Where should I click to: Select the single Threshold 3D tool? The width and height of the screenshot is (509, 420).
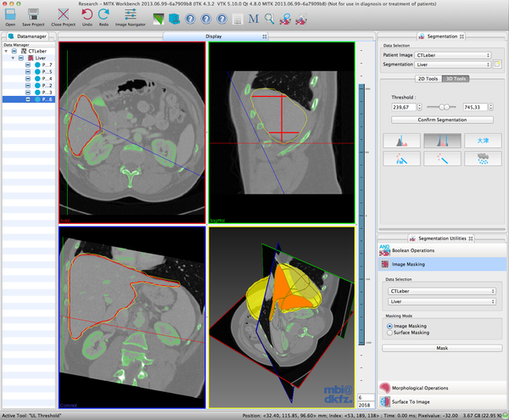coord(401,141)
